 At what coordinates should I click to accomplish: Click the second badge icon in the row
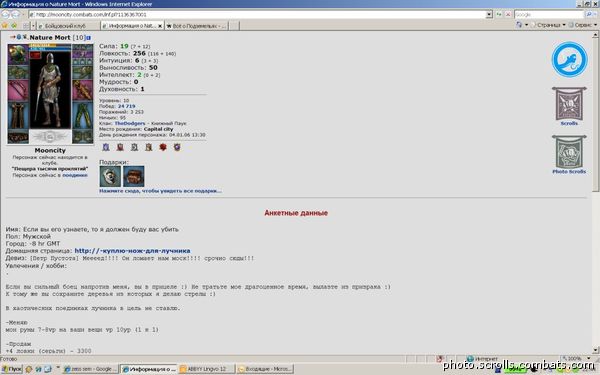pos(120,147)
